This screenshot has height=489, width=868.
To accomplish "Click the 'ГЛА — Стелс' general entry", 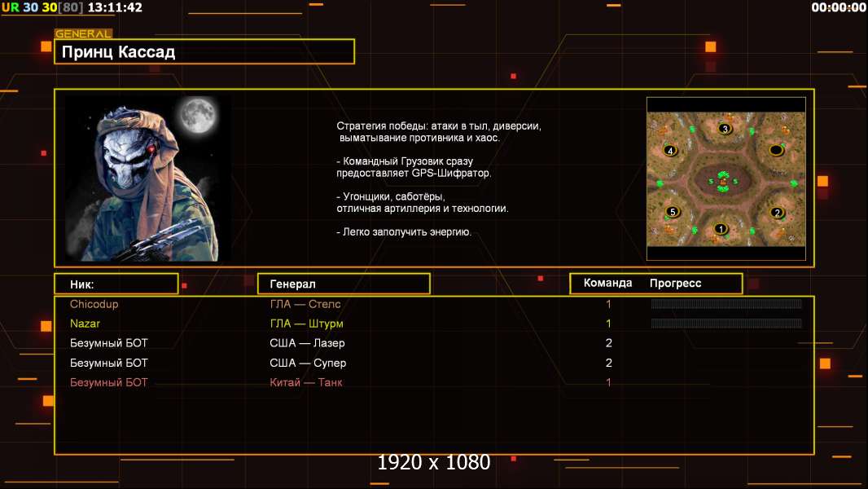I will click(305, 304).
